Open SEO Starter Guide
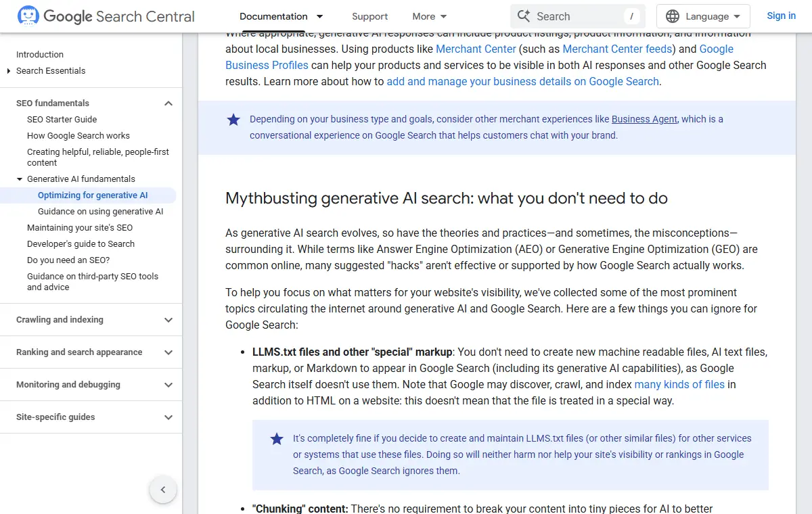 (x=62, y=120)
